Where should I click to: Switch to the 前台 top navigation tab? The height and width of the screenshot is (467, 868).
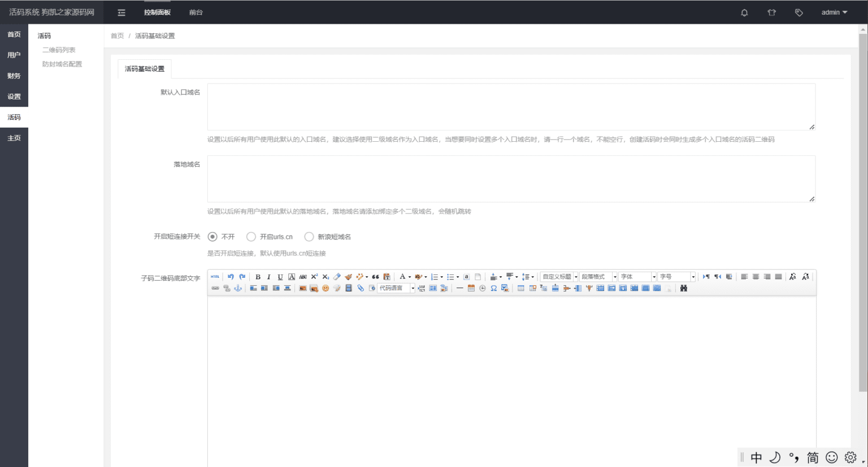(x=196, y=12)
